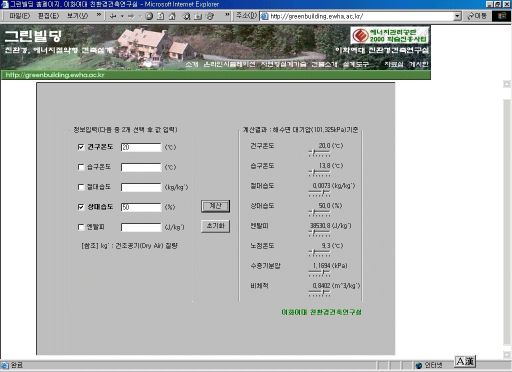The height and width of the screenshot is (372, 512).
Task: Tick the 엔탈피 checkbox
Action: (81, 227)
